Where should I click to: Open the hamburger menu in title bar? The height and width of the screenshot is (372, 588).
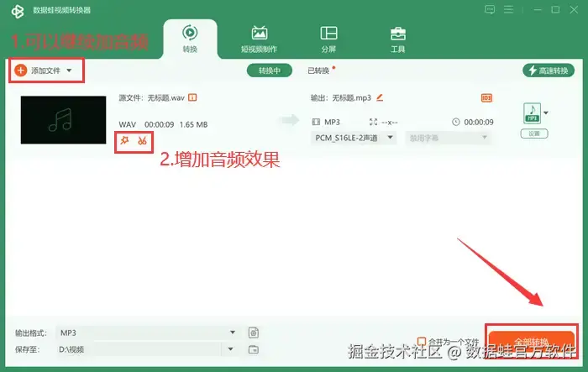point(508,9)
